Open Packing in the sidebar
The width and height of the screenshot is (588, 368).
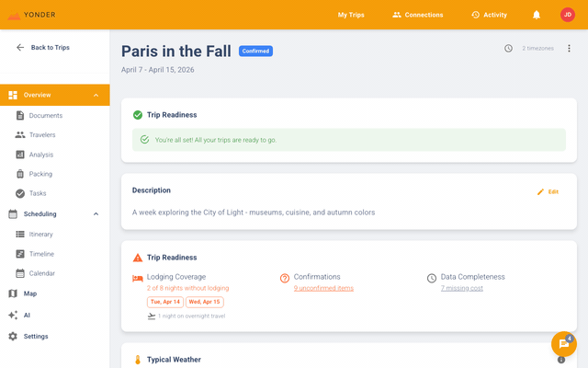point(40,174)
